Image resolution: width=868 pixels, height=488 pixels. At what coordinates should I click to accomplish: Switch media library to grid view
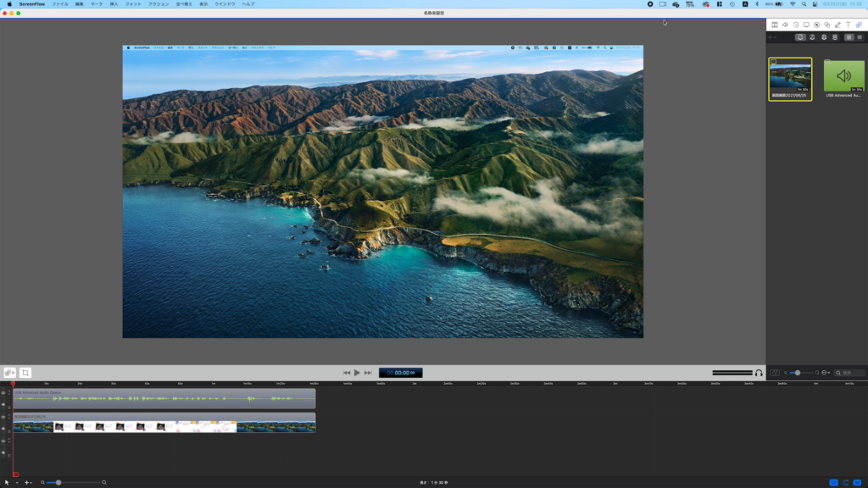point(849,37)
